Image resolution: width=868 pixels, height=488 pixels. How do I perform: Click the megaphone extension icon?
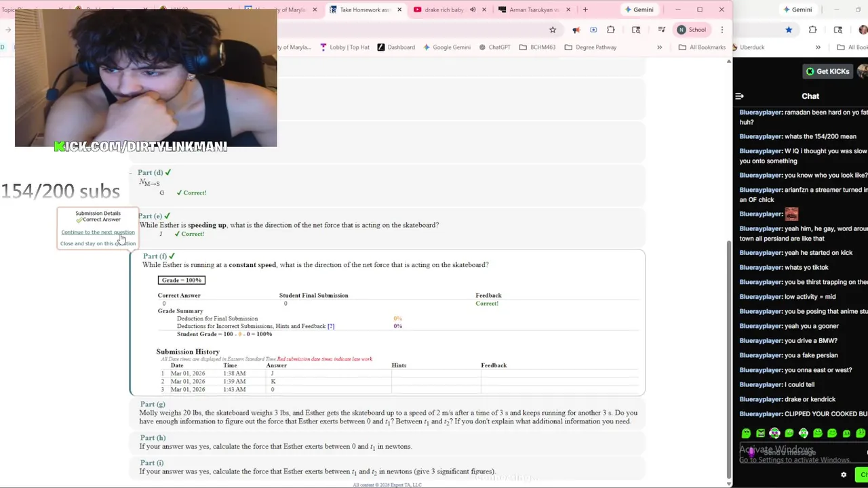(x=576, y=30)
